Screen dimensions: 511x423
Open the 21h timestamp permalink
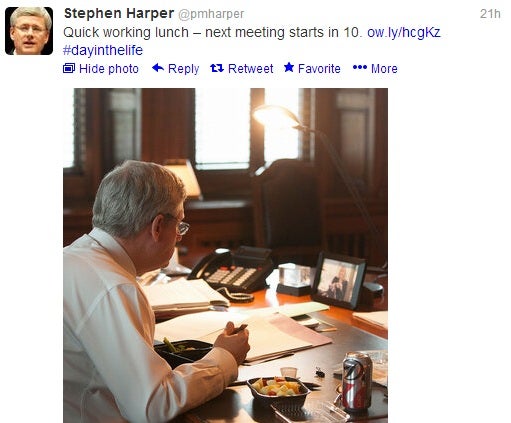click(x=490, y=14)
